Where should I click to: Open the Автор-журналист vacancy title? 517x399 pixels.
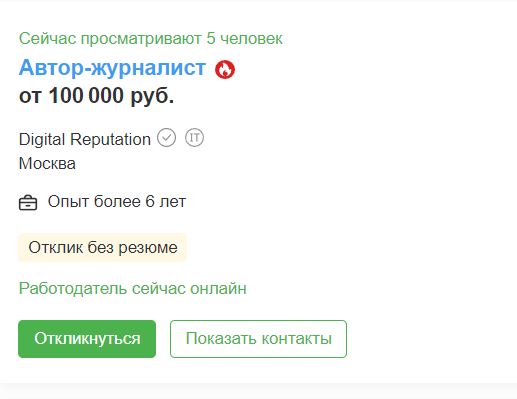[112, 68]
